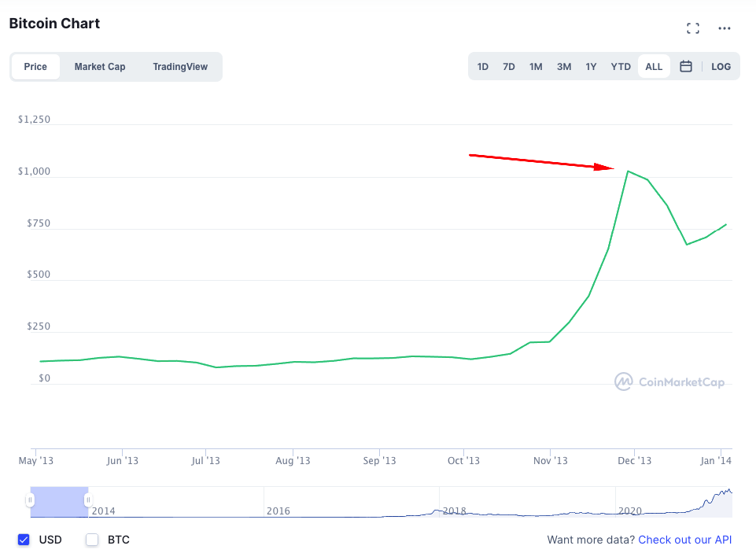Viewport: 756px width, 553px height.
Task: Click the May '13 x-axis label
Action: [36, 460]
